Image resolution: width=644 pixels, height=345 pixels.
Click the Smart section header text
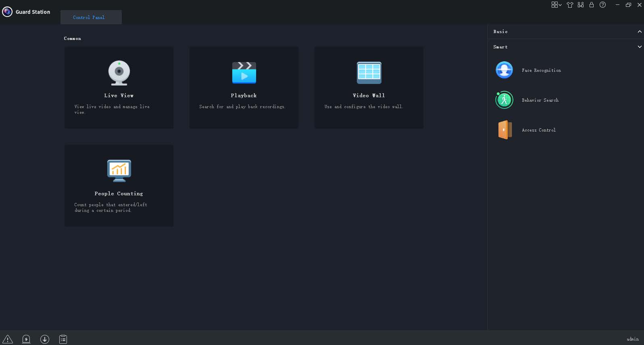pos(500,47)
